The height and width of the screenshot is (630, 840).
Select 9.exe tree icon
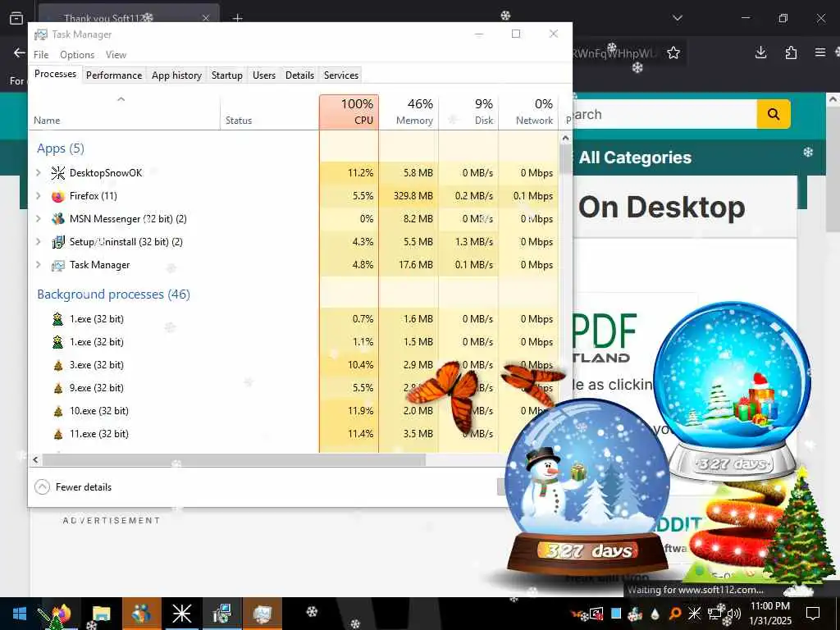pyautogui.click(x=58, y=388)
